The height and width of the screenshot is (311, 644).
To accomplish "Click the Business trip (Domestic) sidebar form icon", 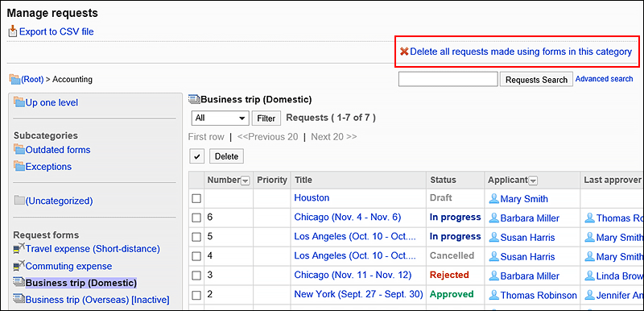I will tap(19, 283).
